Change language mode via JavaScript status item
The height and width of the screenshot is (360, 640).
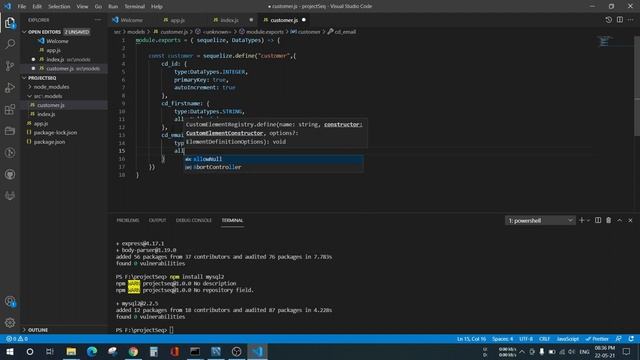(x=568, y=339)
